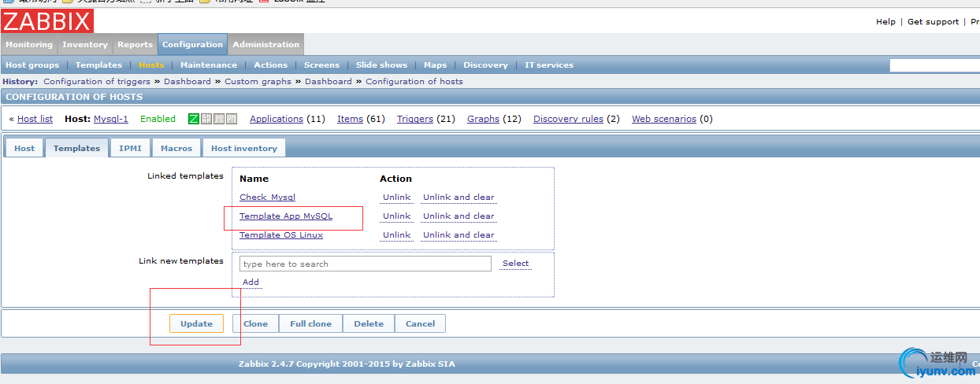This screenshot has height=384, width=980.
Task: Unlink and clear Template App MySQL
Action: (x=458, y=216)
